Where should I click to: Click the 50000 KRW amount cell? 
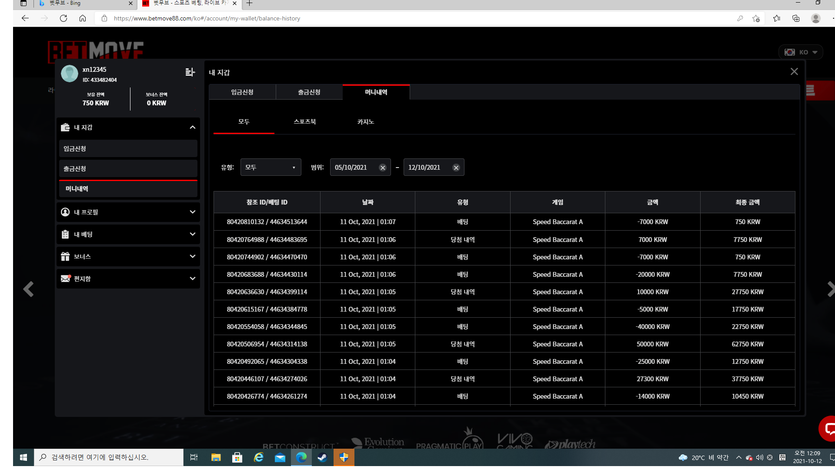(653, 344)
